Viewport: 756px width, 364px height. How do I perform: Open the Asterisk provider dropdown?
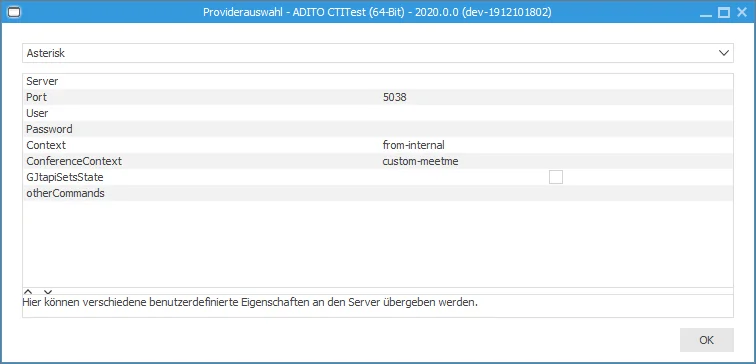tap(378, 53)
